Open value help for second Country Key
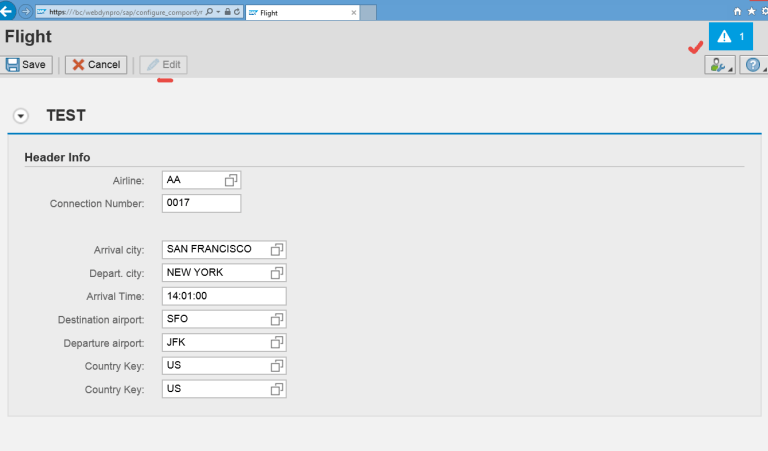 [x=277, y=389]
